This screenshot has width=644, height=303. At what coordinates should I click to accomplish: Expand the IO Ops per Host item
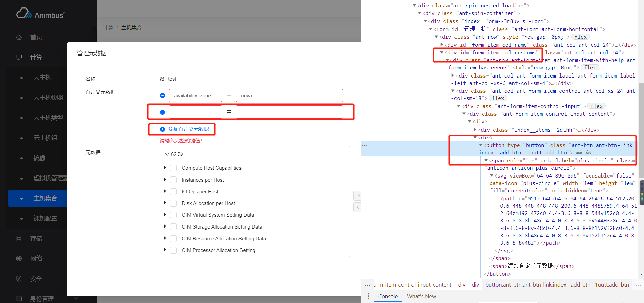165,191
